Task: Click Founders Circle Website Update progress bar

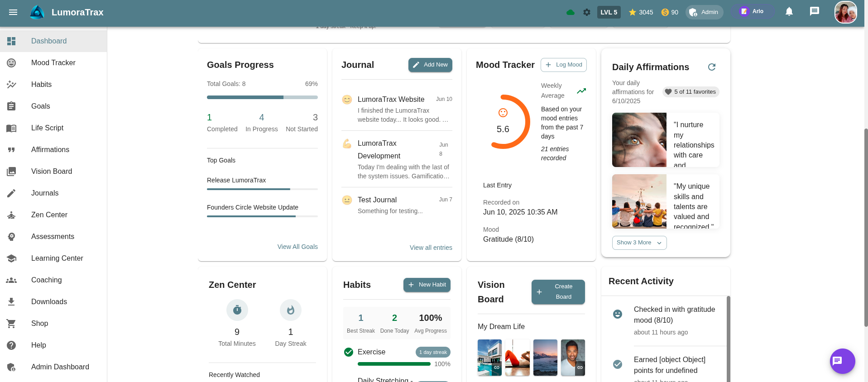Action: [x=262, y=216]
